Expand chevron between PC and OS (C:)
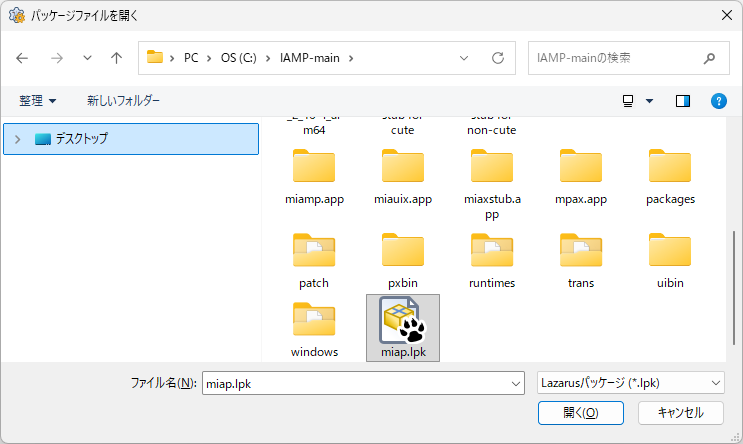 point(208,58)
